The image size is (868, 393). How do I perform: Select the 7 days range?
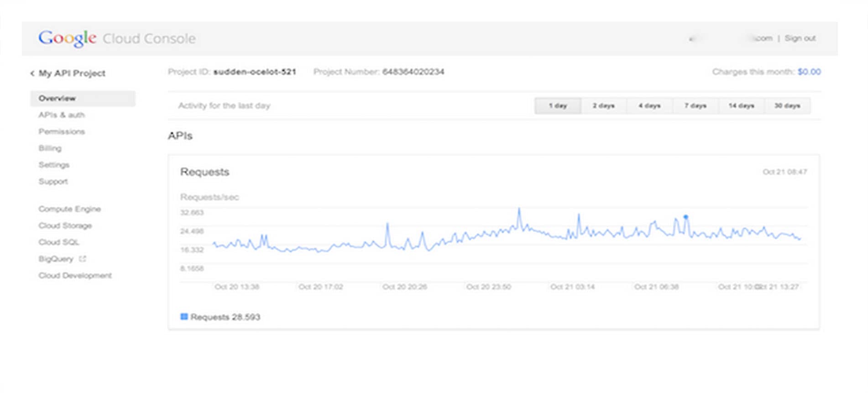point(695,105)
